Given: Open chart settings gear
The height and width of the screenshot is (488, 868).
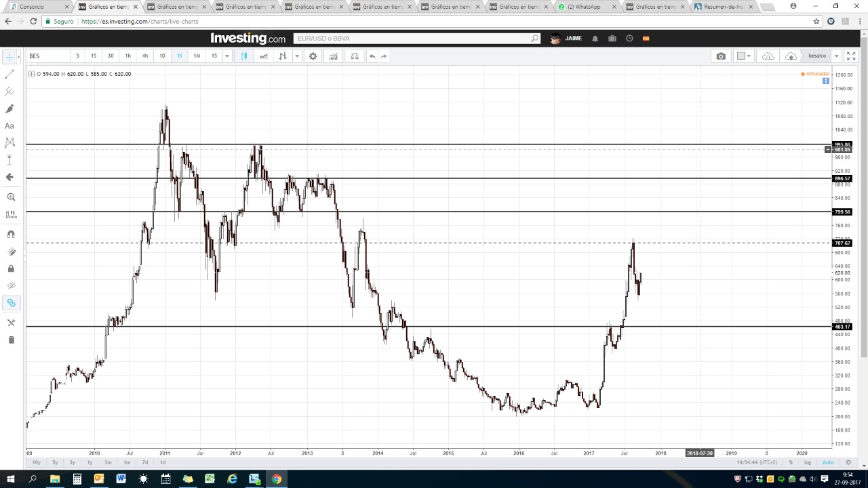Looking at the screenshot, I should (313, 56).
